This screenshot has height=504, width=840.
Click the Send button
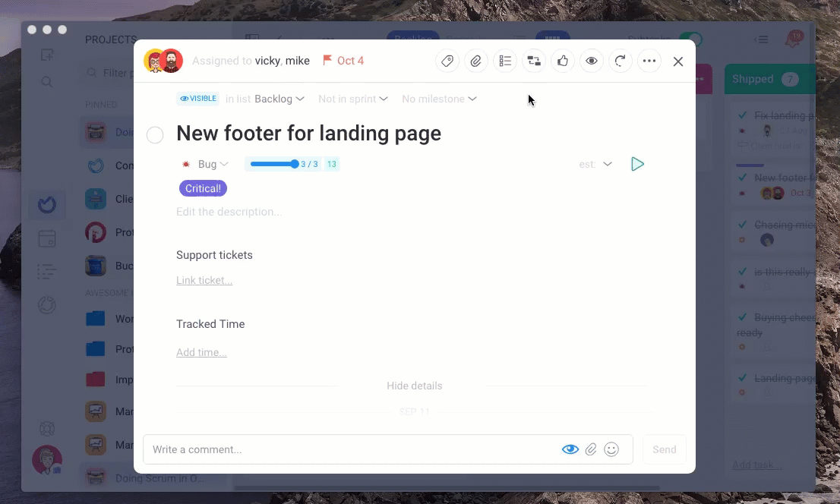click(665, 449)
